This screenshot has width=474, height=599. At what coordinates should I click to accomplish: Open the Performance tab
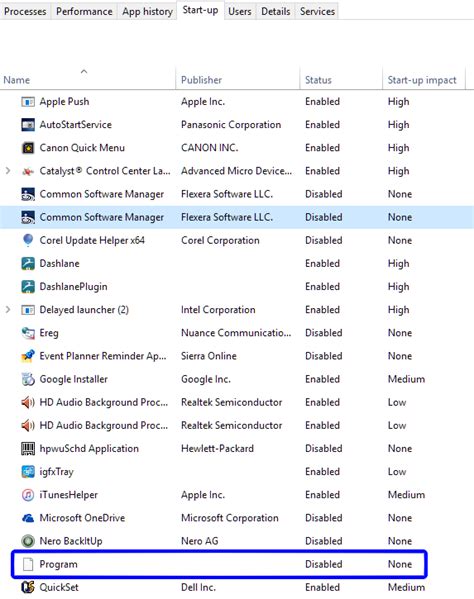[x=84, y=11]
